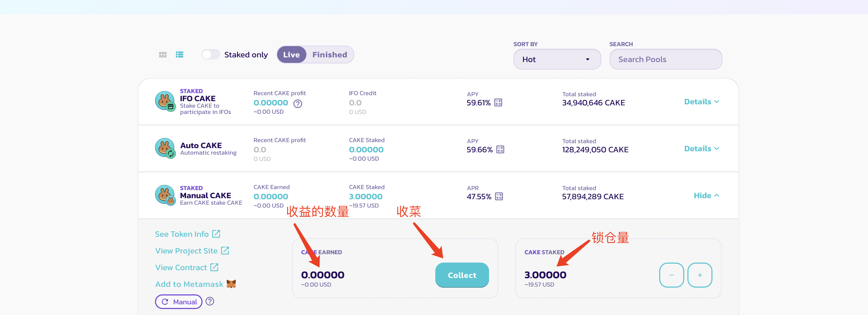The height and width of the screenshot is (315, 868).
Task: Toggle the Staked only switch
Action: point(211,54)
